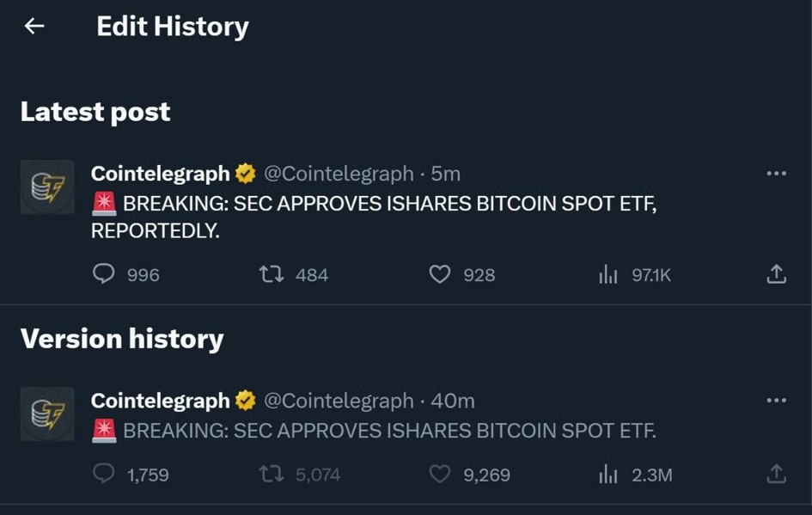View analytics of the 2.3M views version
This screenshot has height=515, width=812.
pyautogui.click(x=608, y=474)
